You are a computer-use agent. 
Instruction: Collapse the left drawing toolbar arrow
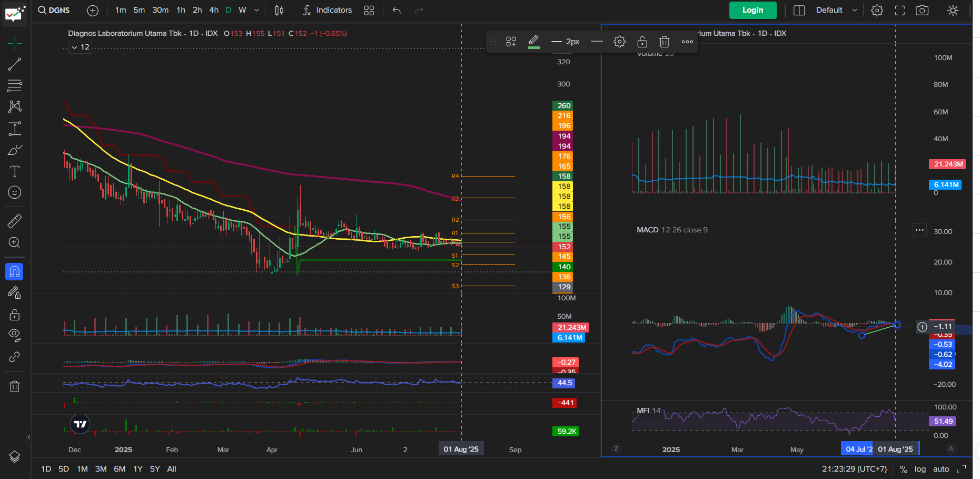pyautogui.click(x=29, y=437)
